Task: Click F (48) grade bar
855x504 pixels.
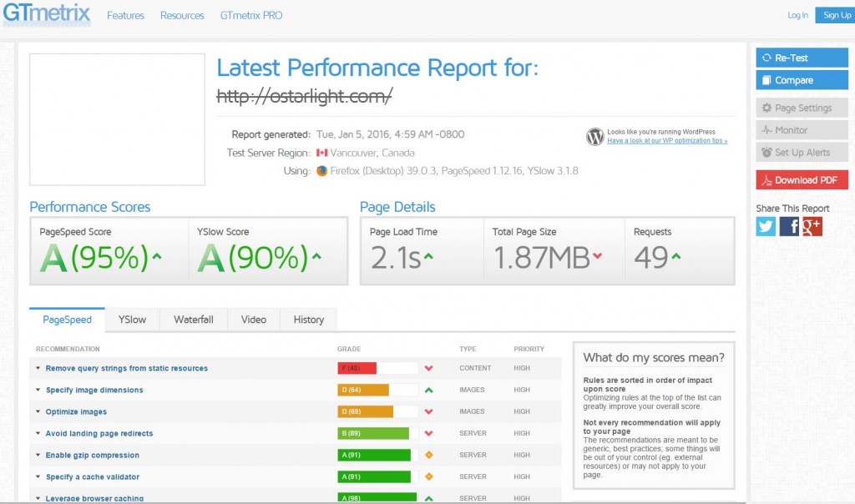Action: (x=357, y=368)
